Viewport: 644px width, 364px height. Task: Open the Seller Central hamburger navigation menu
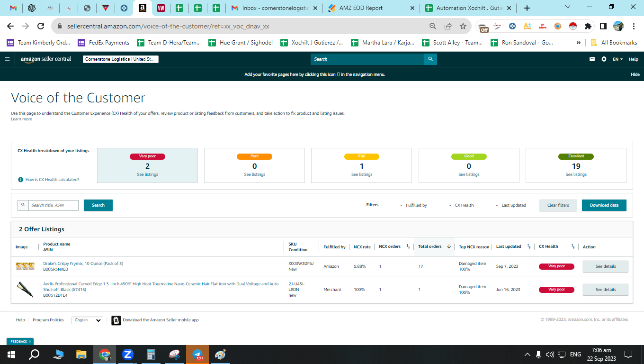(x=7, y=59)
